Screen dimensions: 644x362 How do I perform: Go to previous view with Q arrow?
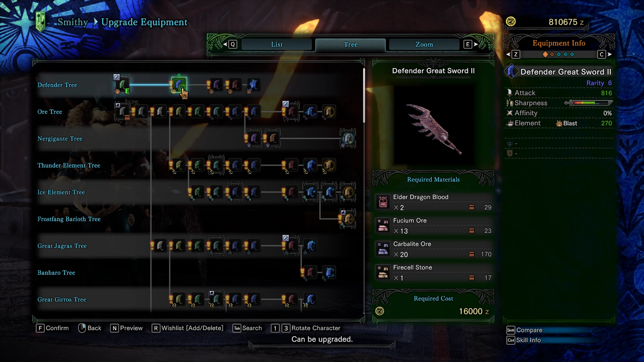(x=230, y=44)
